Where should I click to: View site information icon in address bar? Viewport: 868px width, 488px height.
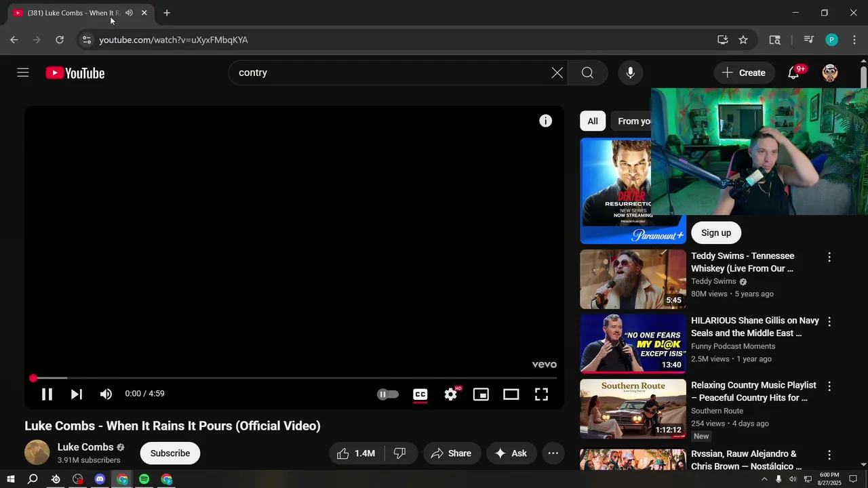pos(86,40)
